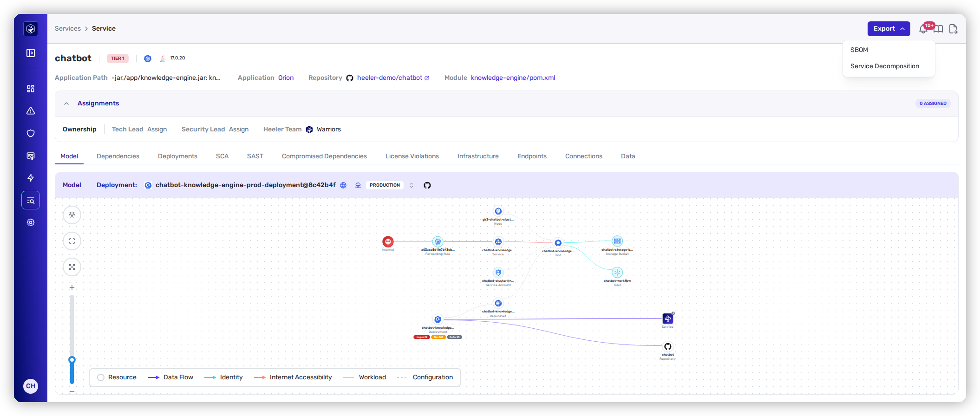This screenshot has height=416, width=980.
Task: Open the shield security sidebar icon
Action: point(31,133)
